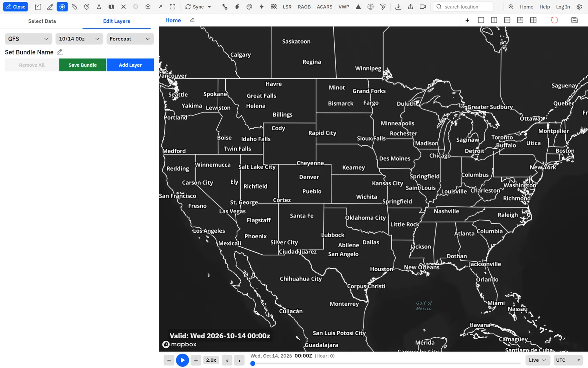Click the video camera record icon
588x368 pixels.
[423, 7]
